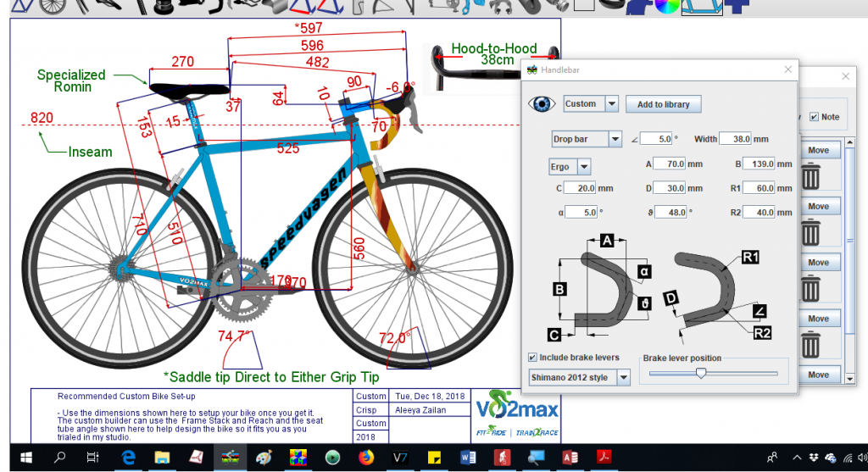Select the blue jersey icon in toolbar
This screenshot has width=868, height=472.
pyautogui.click(x=640, y=7)
